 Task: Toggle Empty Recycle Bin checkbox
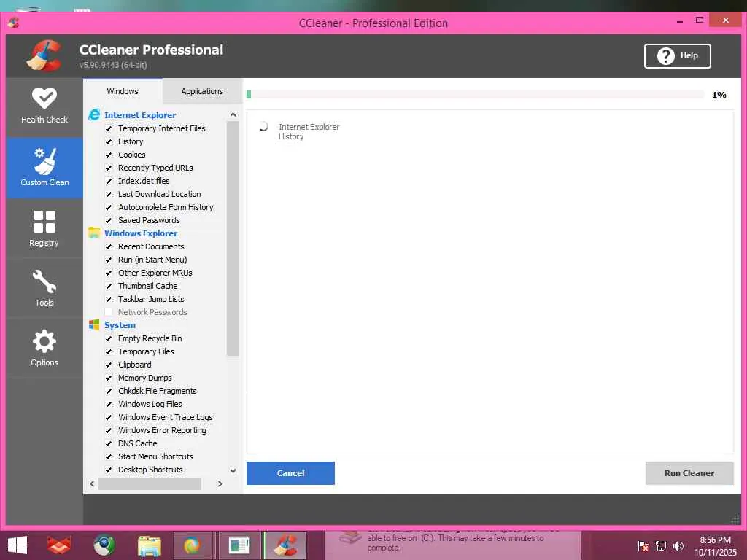pos(109,338)
